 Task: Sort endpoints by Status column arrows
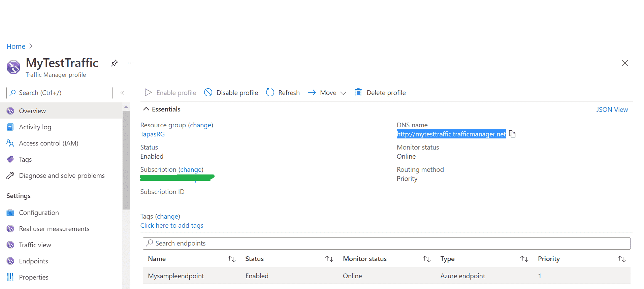click(329, 259)
